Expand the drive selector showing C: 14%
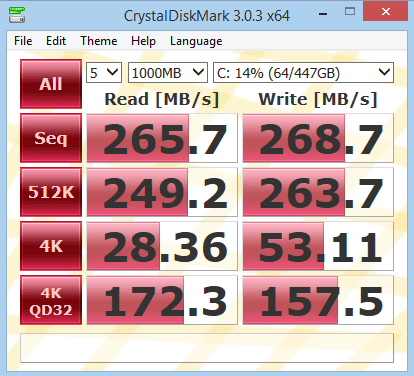Viewport: 414px width, 376px height. (303, 72)
